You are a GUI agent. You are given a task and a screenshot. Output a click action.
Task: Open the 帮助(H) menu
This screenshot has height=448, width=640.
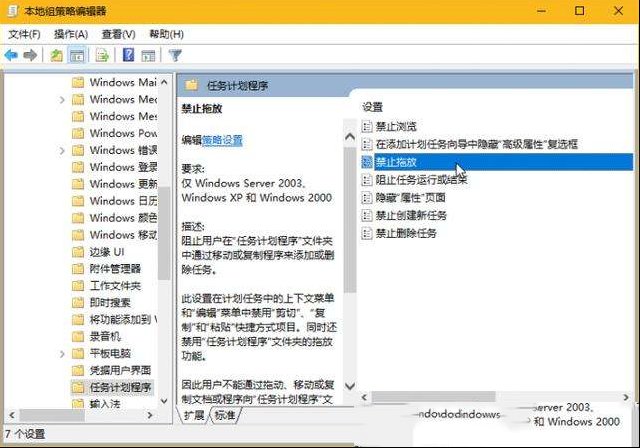coord(167,34)
